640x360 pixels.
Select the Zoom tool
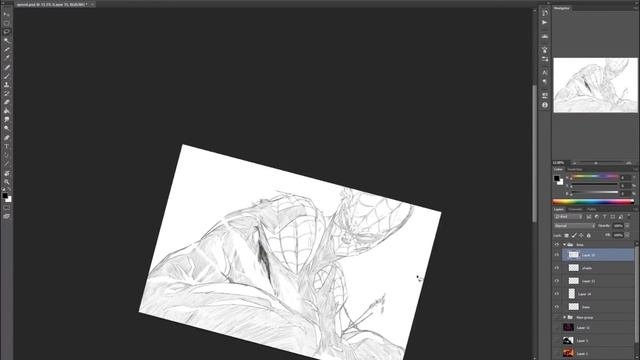pyautogui.click(x=7, y=182)
